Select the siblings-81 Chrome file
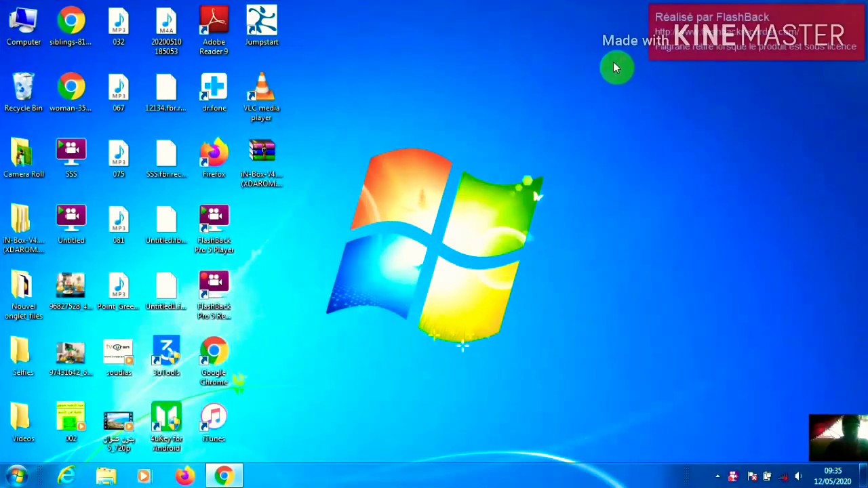 coord(71,27)
